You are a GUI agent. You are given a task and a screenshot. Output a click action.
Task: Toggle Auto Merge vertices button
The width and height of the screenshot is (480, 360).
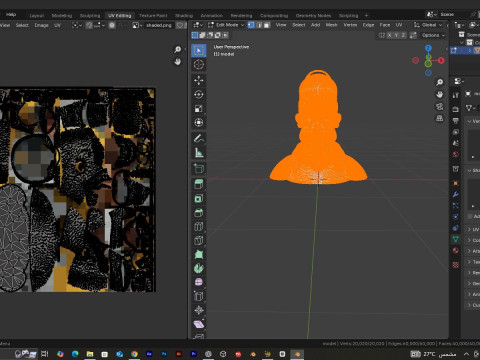(x=413, y=35)
